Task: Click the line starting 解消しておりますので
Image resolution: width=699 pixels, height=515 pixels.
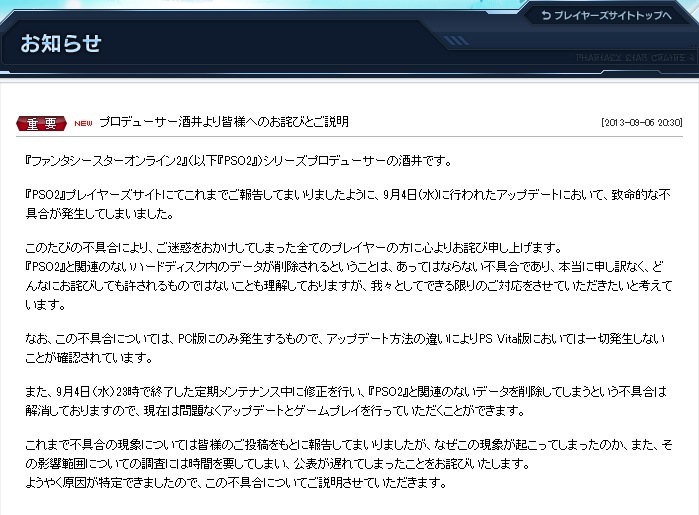Action: coord(275,411)
